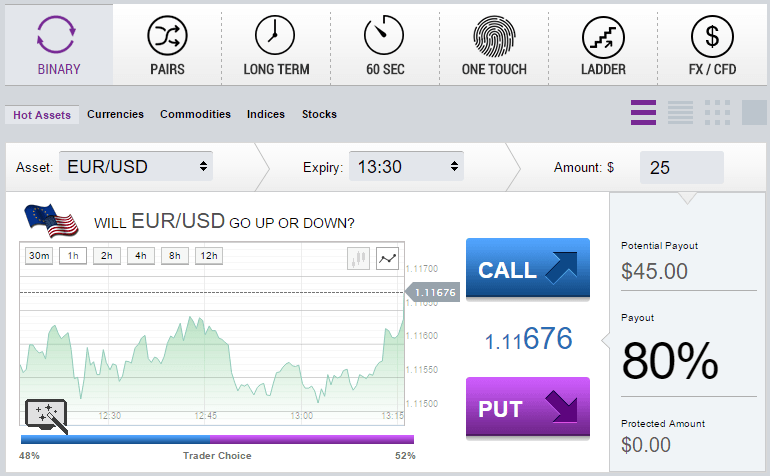Open the Stocks tab
Screen dimensions: 770x476
(319, 114)
